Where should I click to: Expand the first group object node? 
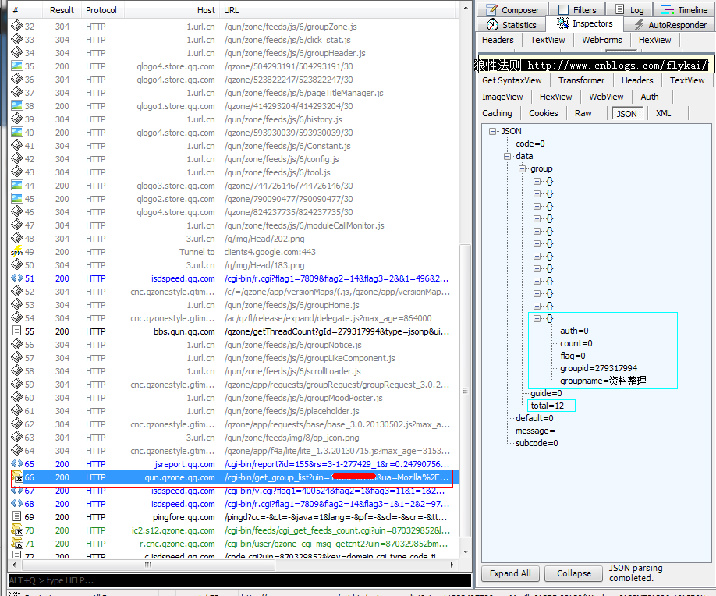(537, 181)
